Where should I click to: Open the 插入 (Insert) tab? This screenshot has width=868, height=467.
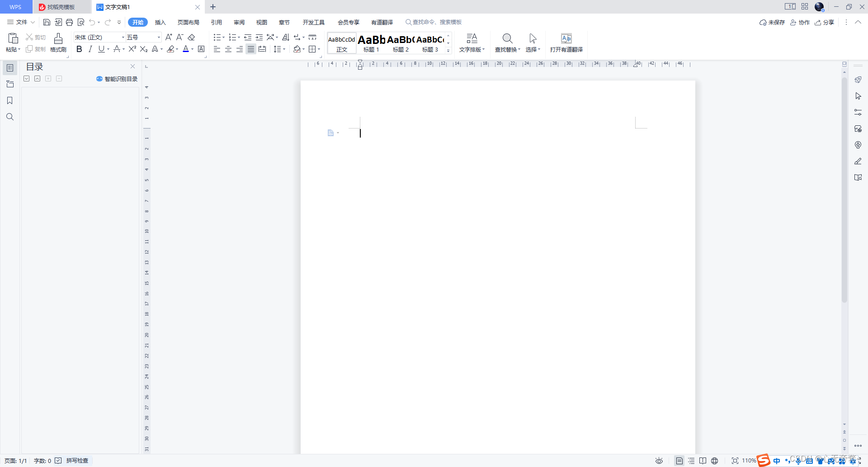pyautogui.click(x=160, y=22)
